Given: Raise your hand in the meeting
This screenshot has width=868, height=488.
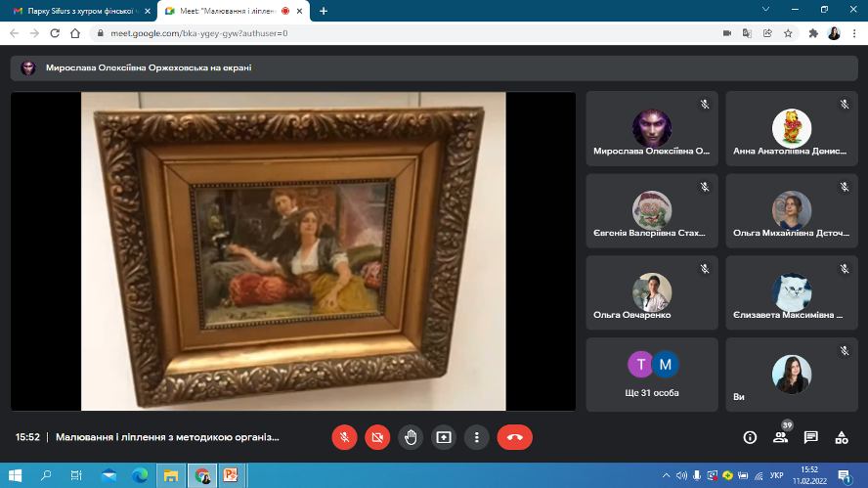Looking at the screenshot, I should 411,437.
